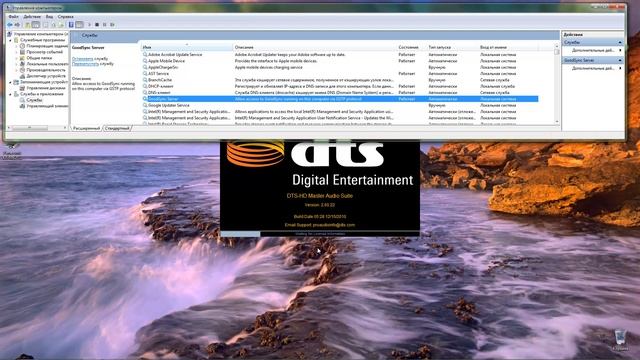Image resolution: width=640 pixels, height=360 pixels.
Task: Sort services by the Имя column
Action: tap(187, 47)
